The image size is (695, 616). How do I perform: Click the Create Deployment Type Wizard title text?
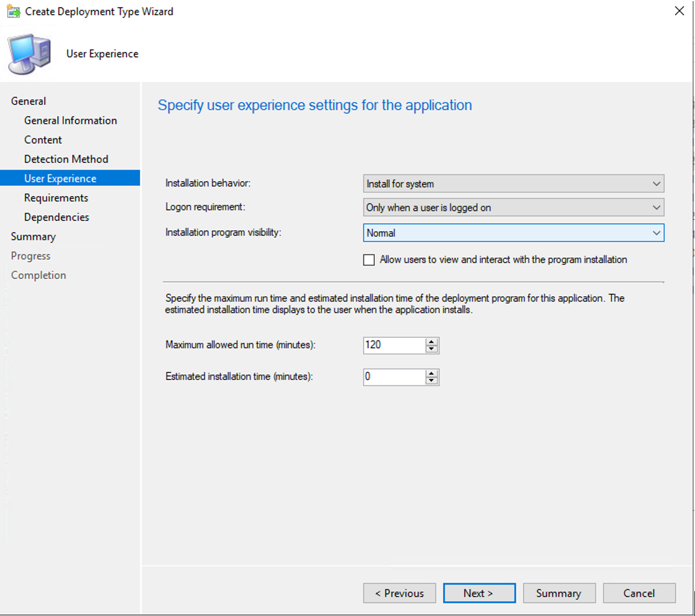99,11
